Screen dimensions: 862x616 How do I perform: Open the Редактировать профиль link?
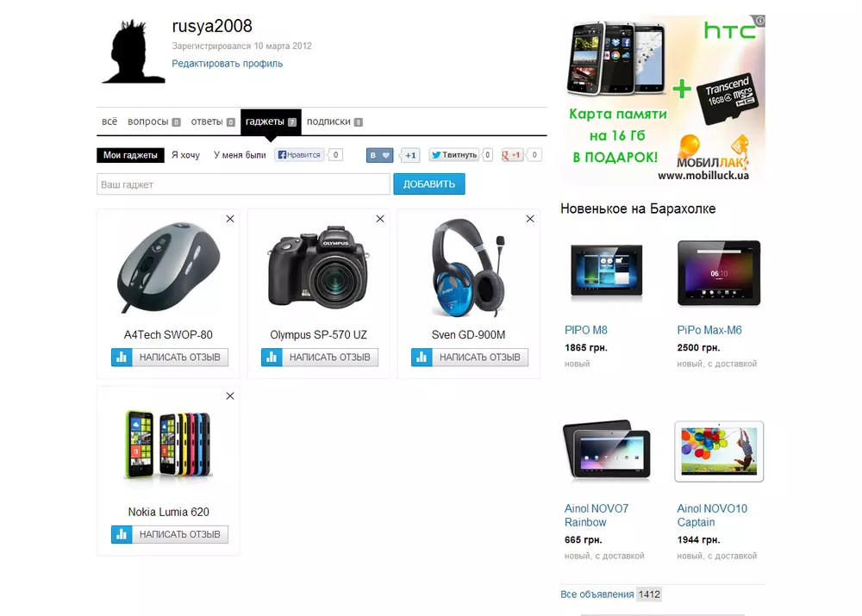[x=227, y=63]
